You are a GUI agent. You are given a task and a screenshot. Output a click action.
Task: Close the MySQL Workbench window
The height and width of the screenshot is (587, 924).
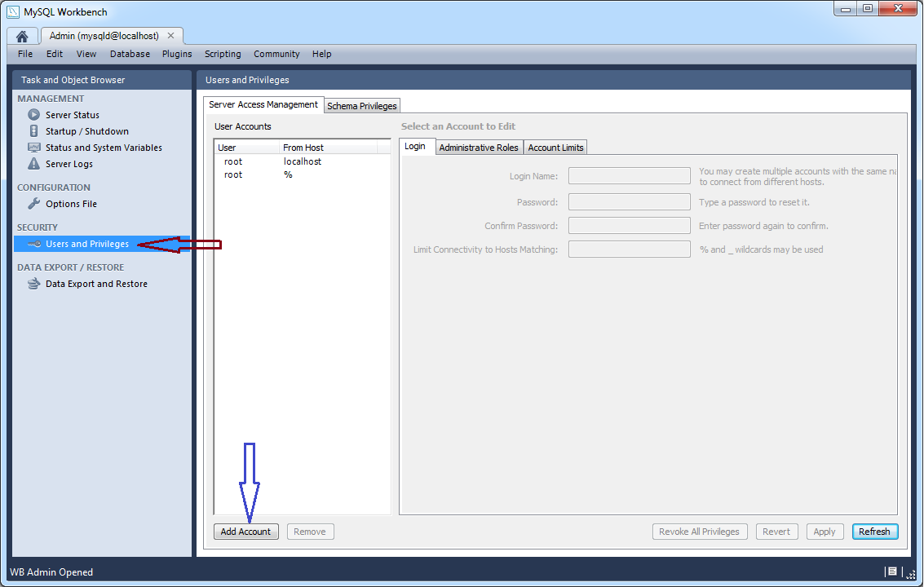898,8
